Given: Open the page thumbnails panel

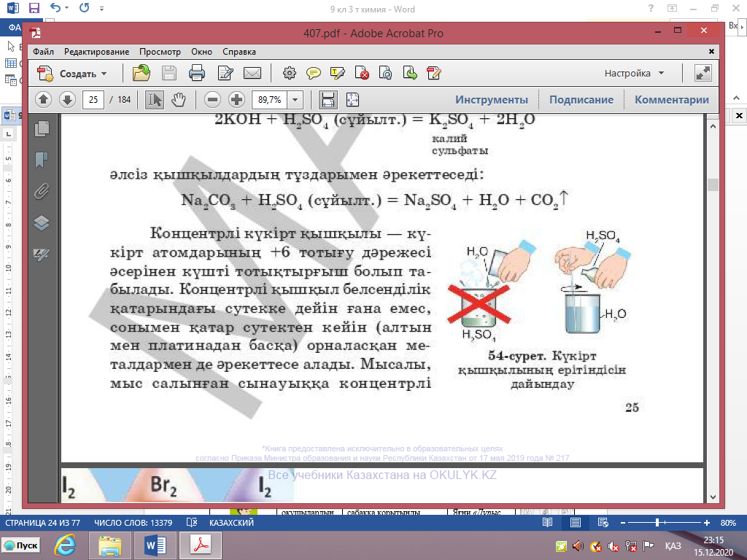Looking at the screenshot, I should [x=42, y=128].
